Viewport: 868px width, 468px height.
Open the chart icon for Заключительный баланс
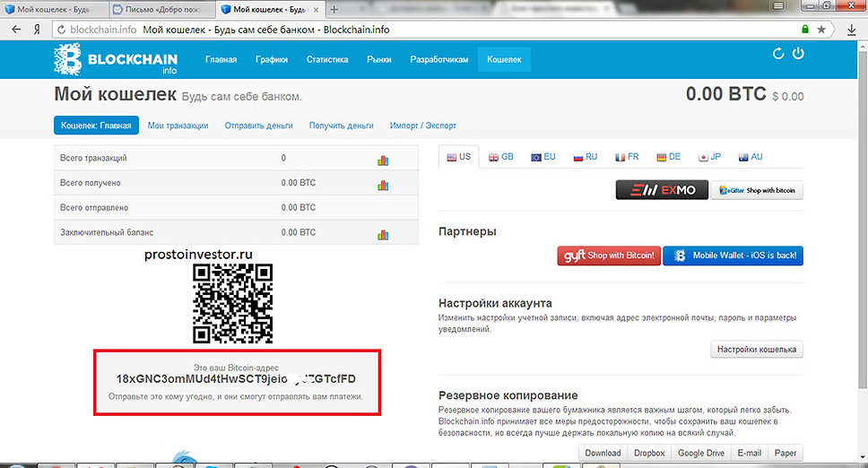pyautogui.click(x=383, y=235)
